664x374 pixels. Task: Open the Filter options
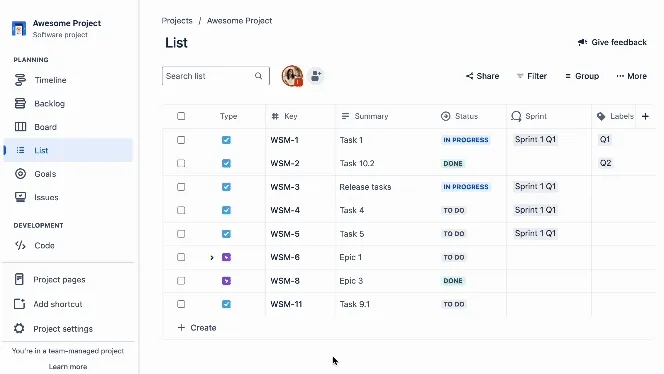coord(532,76)
